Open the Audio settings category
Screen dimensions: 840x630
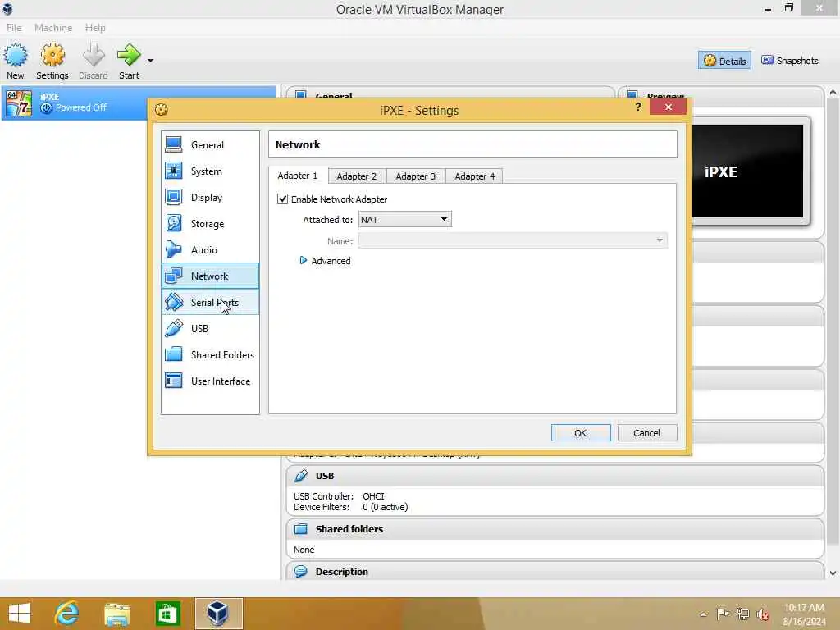210,249
